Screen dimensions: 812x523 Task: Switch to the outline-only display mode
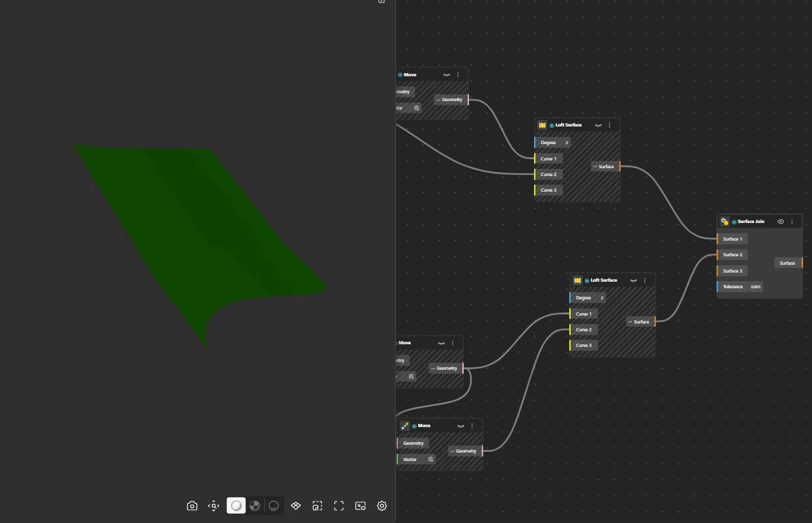tap(274, 506)
